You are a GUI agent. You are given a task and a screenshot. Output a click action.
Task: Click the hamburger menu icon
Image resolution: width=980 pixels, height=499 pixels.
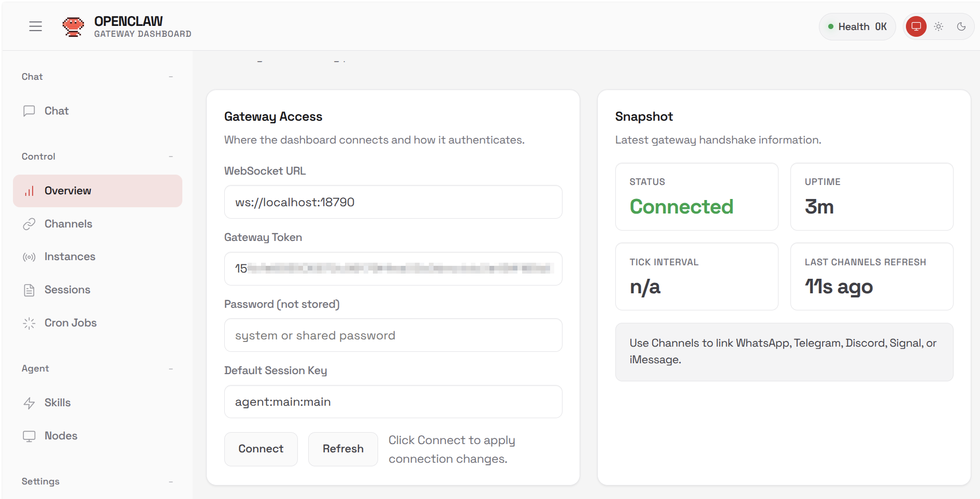[x=35, y=26]
